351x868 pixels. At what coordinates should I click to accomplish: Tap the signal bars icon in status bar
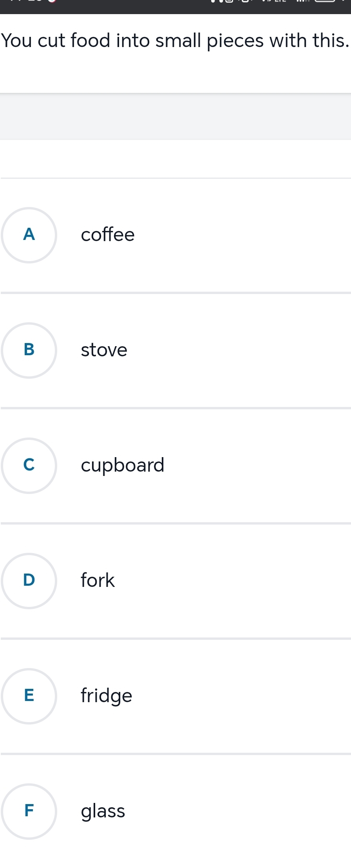(302, 2)
